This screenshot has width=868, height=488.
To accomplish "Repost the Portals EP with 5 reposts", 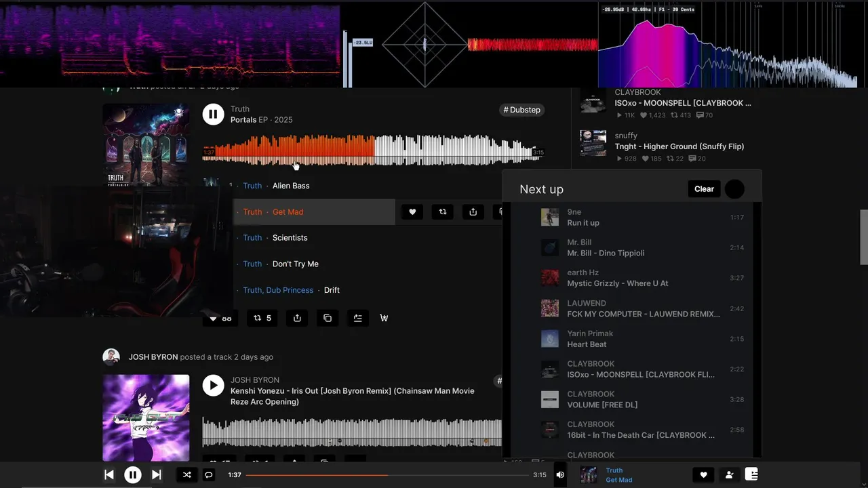I will click(262, 318).
